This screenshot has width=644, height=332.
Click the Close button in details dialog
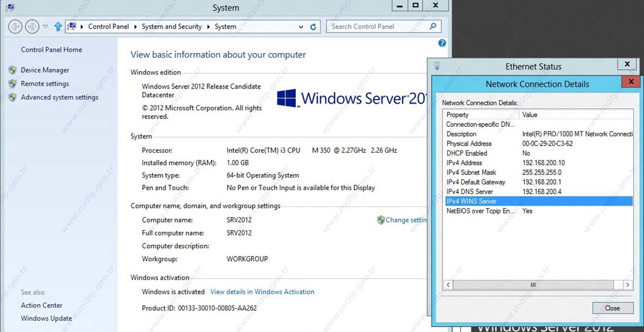[612, 308]
